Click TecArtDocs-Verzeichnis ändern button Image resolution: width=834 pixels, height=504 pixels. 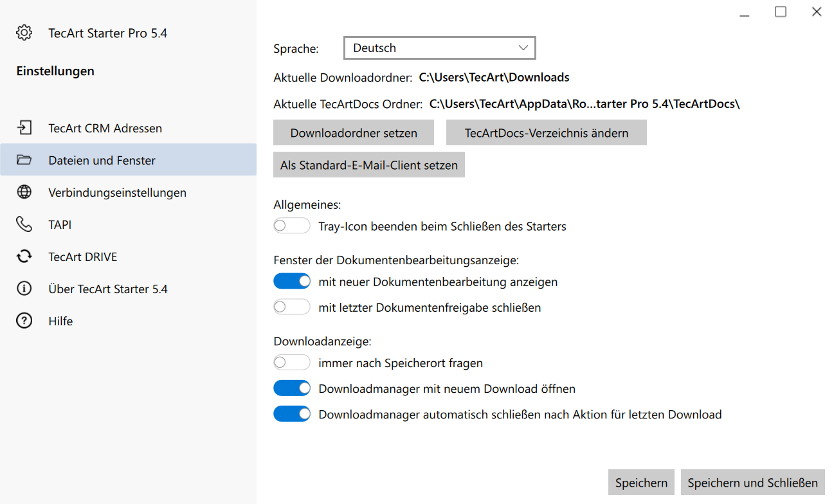tap(547, 133)
